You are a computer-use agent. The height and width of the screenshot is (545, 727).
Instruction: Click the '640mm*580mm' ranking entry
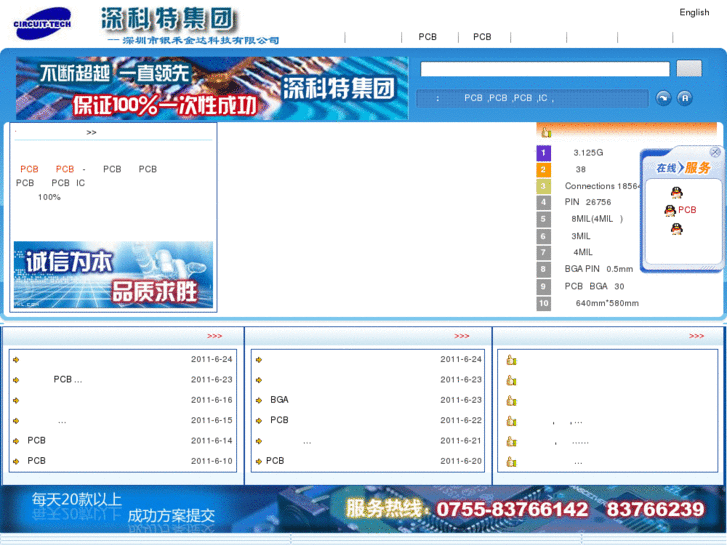coord(607,303)
